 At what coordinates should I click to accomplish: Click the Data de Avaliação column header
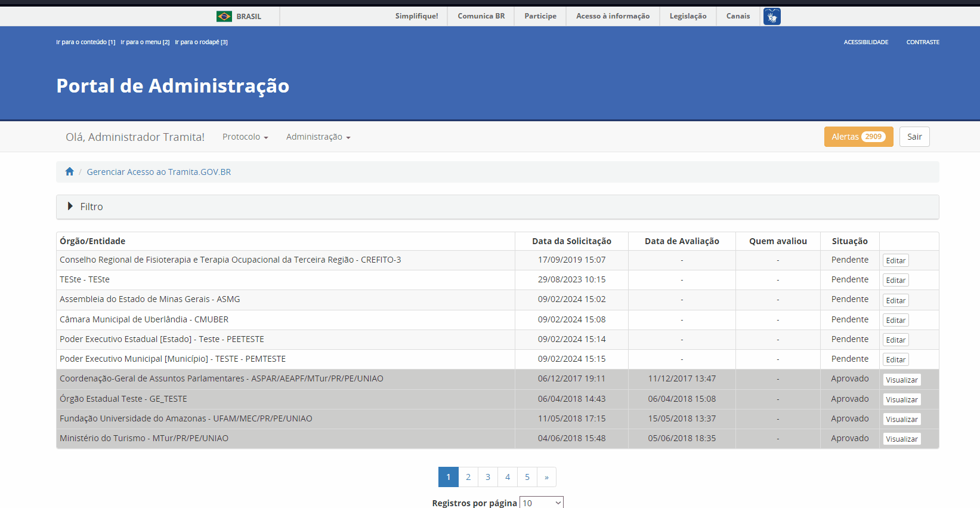(x=682, y=241)
